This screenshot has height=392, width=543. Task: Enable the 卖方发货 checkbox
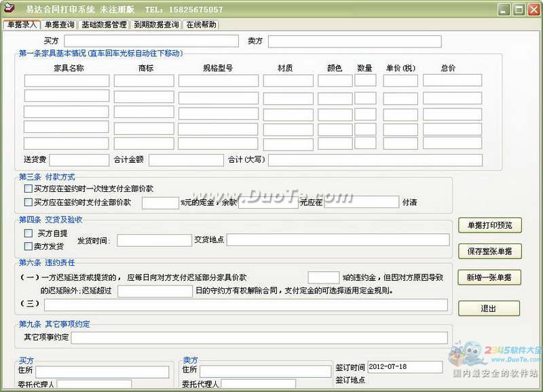[x=29, y=246]
